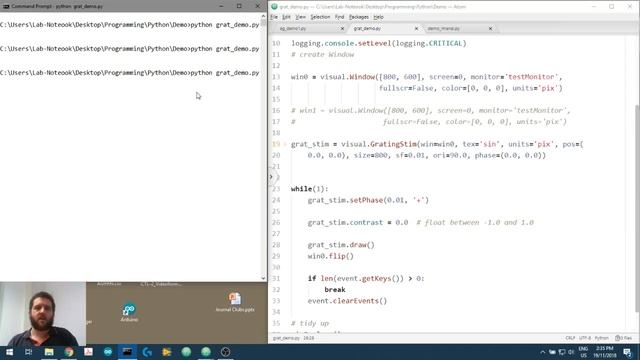This screenshot has width=640, height=360.
Task: Click the Atom editor vertical scrollbar
Action: (637, 208)
